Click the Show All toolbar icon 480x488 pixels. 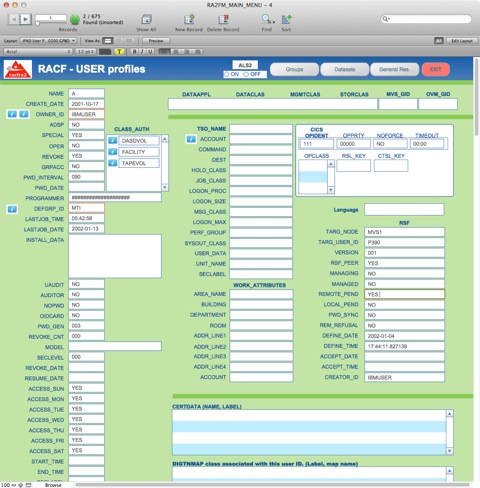[x=146, y=19]
